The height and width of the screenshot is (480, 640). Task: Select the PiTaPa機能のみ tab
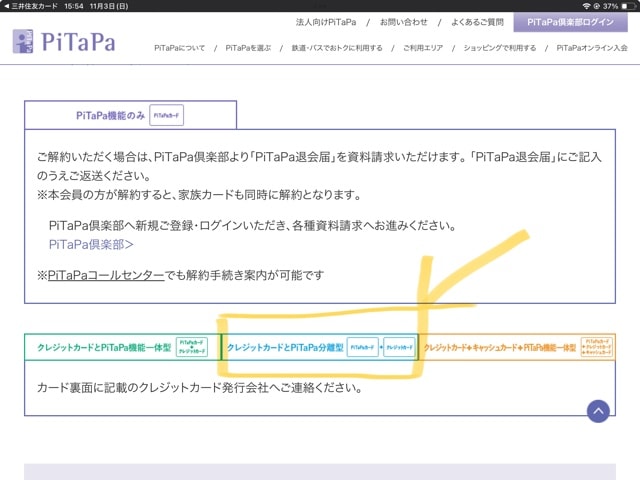point(131,115)
